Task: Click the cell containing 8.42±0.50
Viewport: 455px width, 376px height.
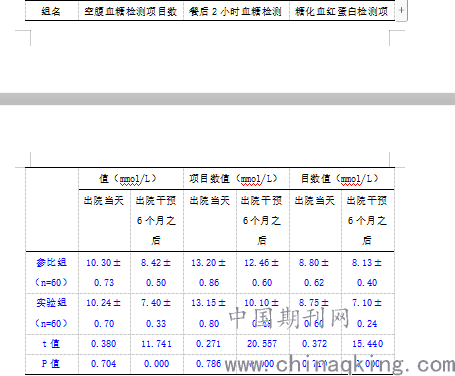Action: pyautogui.click(x=157, y=272)
